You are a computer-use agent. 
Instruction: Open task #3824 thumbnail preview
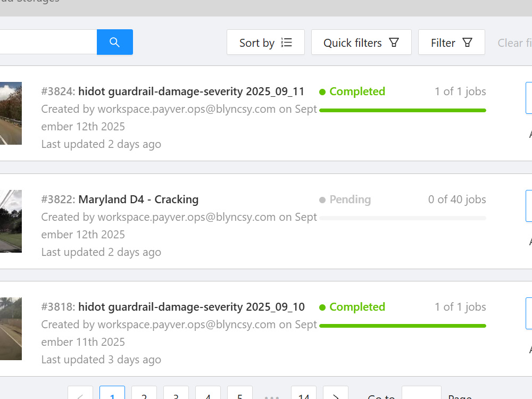(x=11, y=113)
